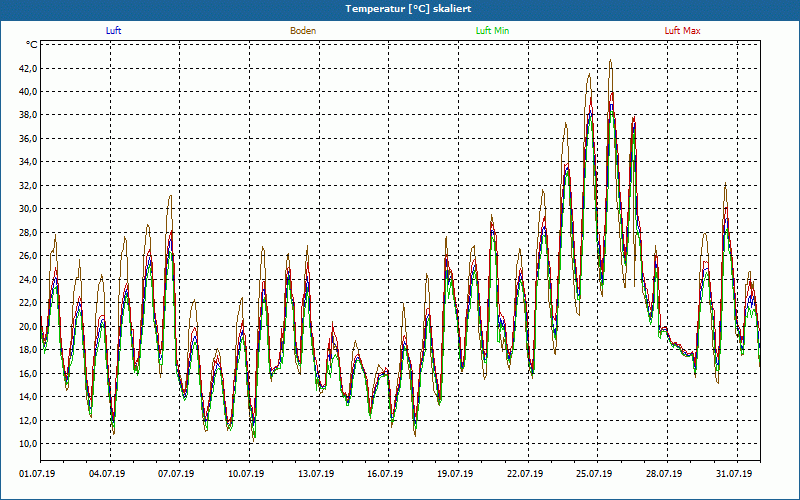Click the 28,0 y-axis value
This screenshot has width=800, height=500.
pyautogui.click(x=28, y=233)
